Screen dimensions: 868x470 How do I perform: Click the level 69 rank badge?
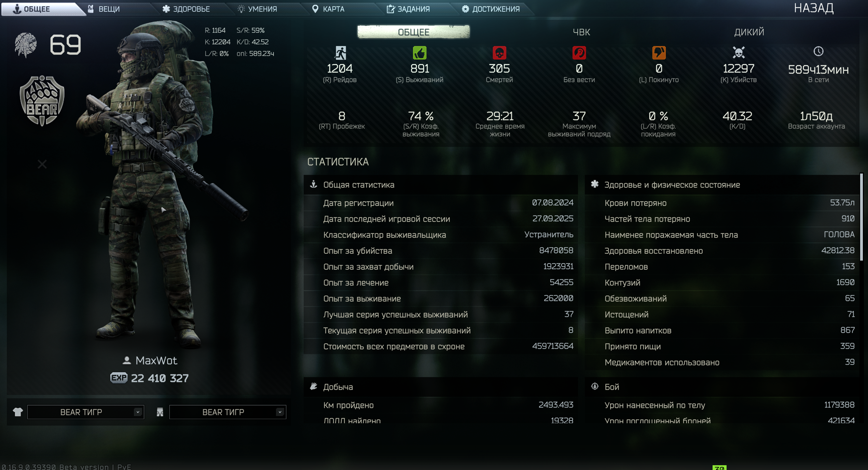pos(26,45)
